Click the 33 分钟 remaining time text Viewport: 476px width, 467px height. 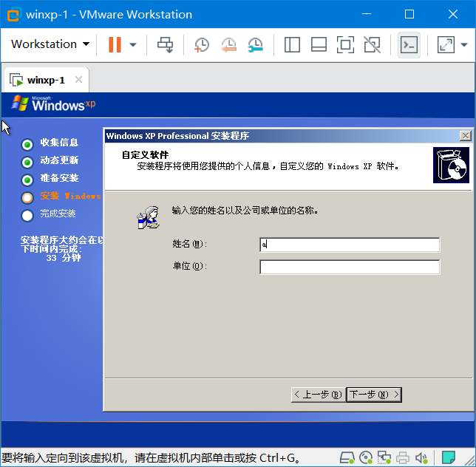pos(64,258)
